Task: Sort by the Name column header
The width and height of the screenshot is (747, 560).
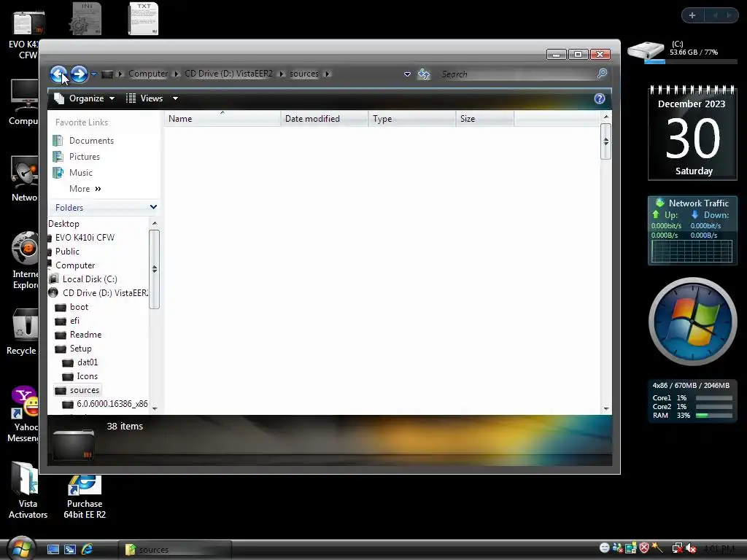Action: (x=222, y=119)
